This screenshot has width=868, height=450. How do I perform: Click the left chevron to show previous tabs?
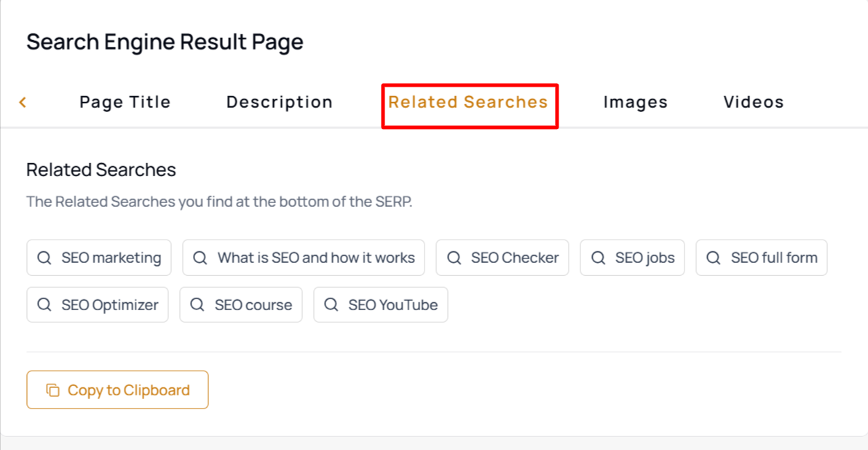pos(23,103)
